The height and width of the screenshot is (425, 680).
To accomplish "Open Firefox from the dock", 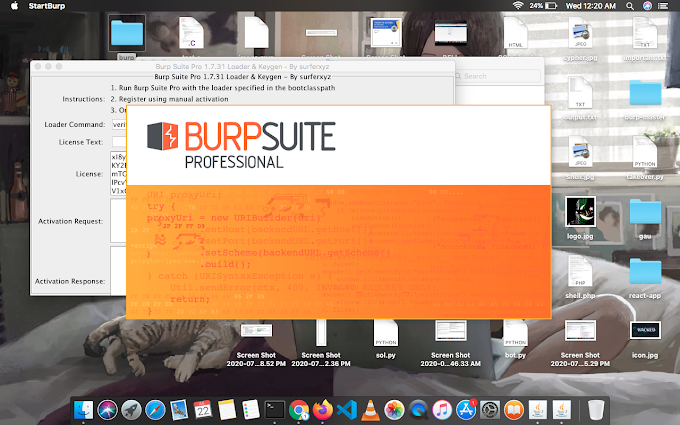I will 323,410.
